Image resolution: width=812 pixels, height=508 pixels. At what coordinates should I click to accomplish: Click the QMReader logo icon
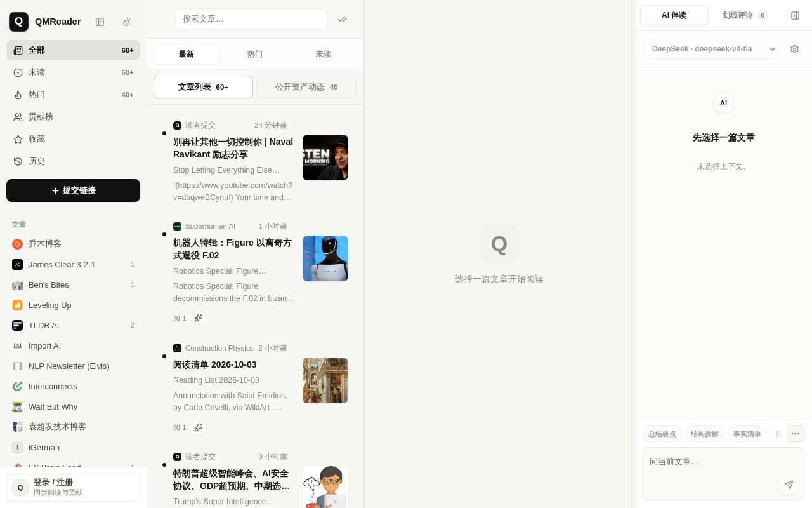coord(18,22)
